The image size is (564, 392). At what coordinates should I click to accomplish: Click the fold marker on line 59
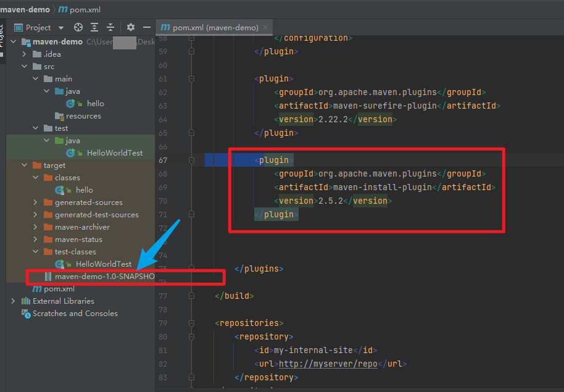pos(191,51)
